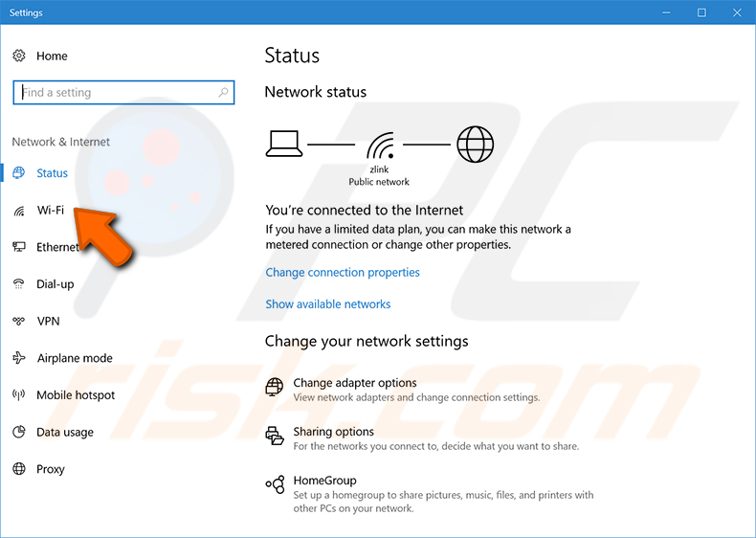Click the Mobile hotspot icon
756x538 pixels.
[x=19, y=394]
